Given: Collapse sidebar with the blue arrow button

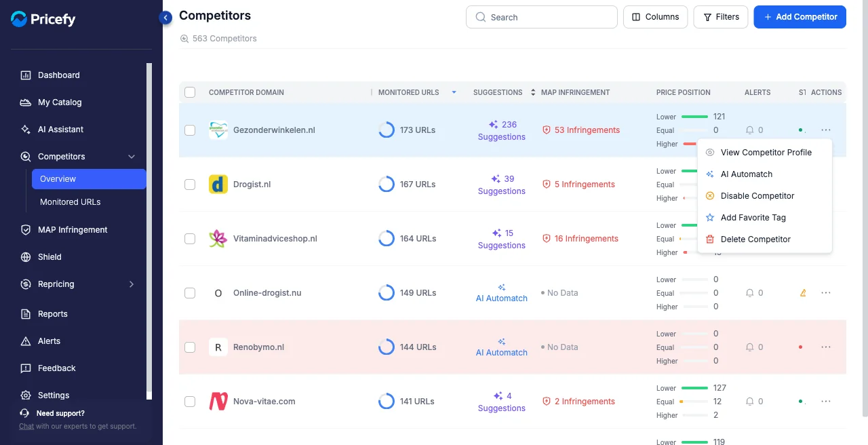Looking at the screenshot, I should click(x=165, y=18).
